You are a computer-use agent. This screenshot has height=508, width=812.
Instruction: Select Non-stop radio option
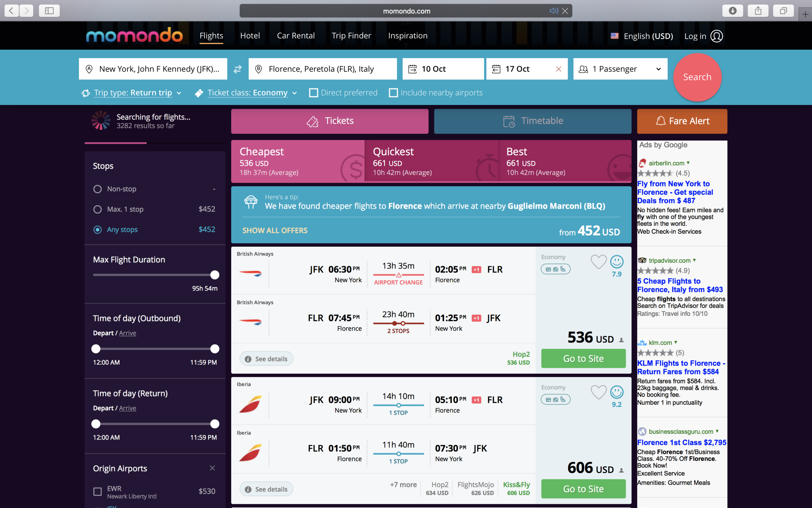tap(97, 189)
